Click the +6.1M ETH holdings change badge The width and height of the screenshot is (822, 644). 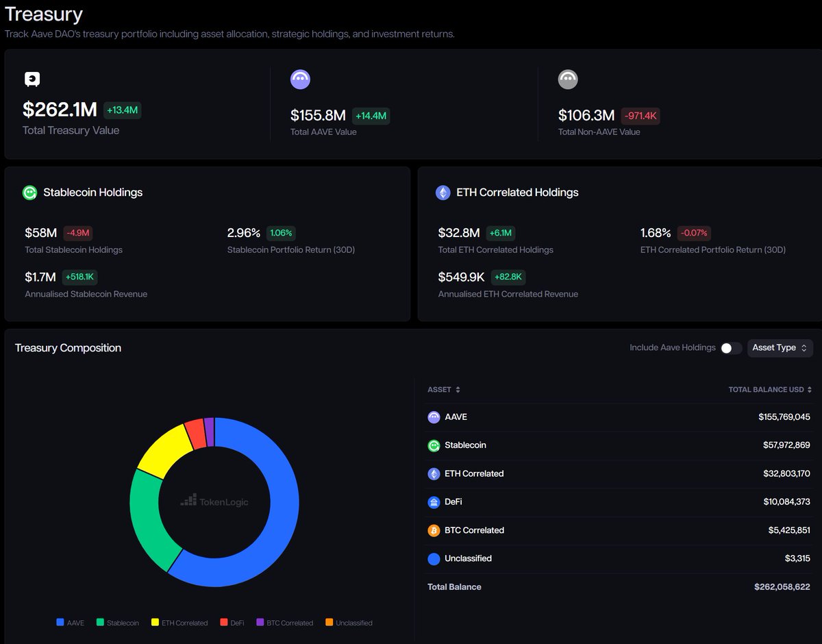pos(501,233)
